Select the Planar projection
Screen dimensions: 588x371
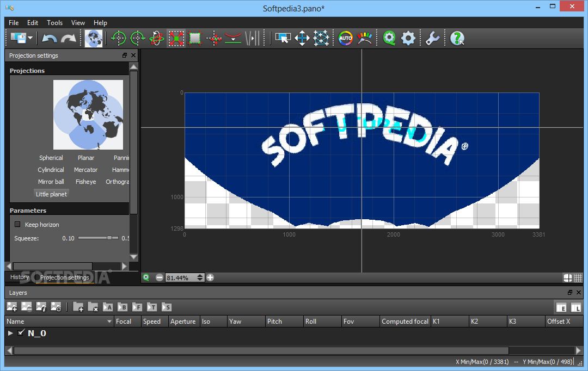(x=86, y=158)
